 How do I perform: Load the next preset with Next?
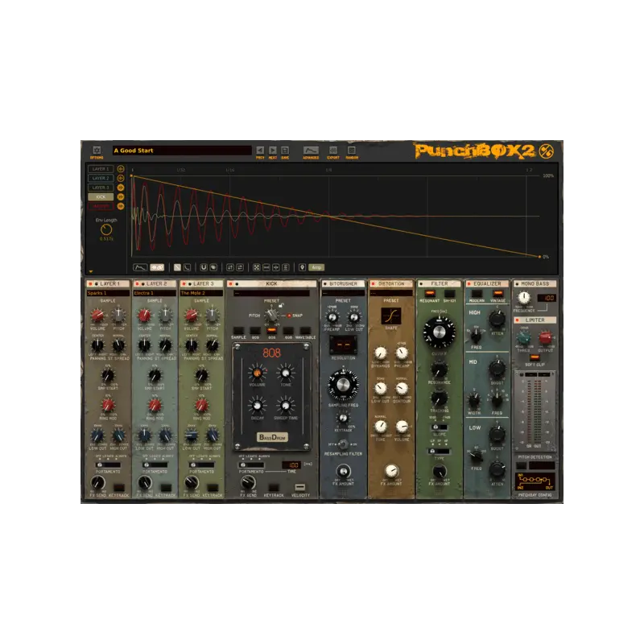[x=273, y=151]
